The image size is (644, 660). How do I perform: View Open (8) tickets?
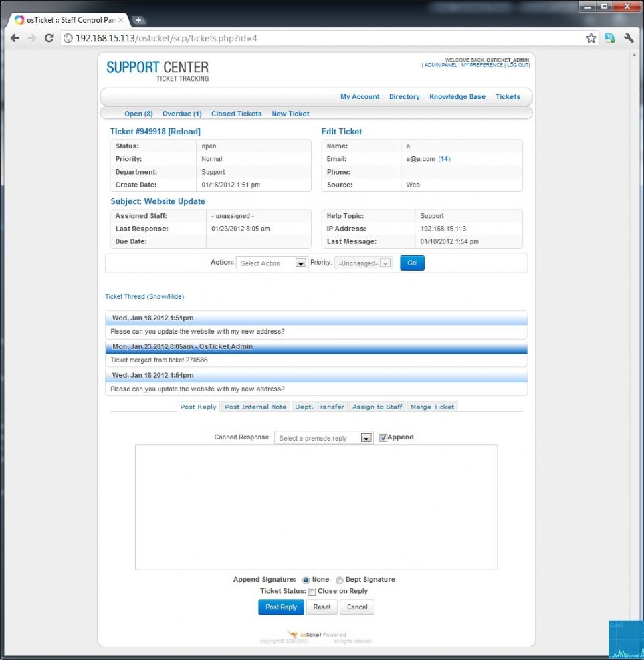[138, 114]
